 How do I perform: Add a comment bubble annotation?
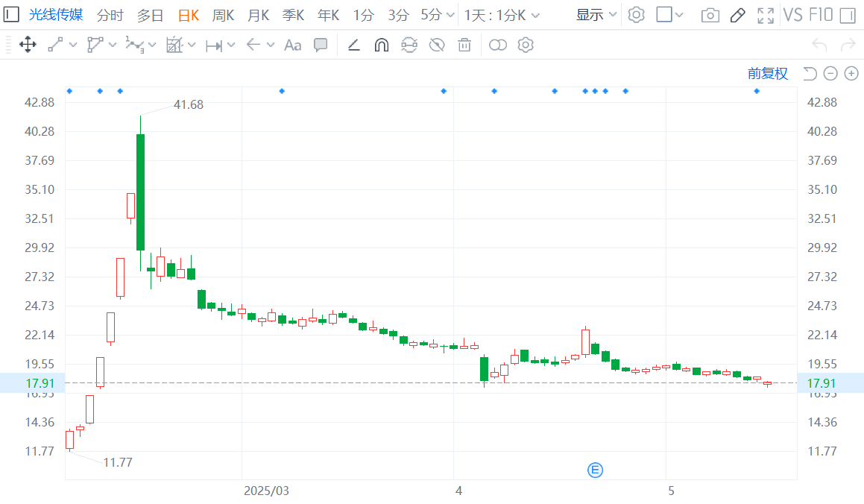(321, 45)
